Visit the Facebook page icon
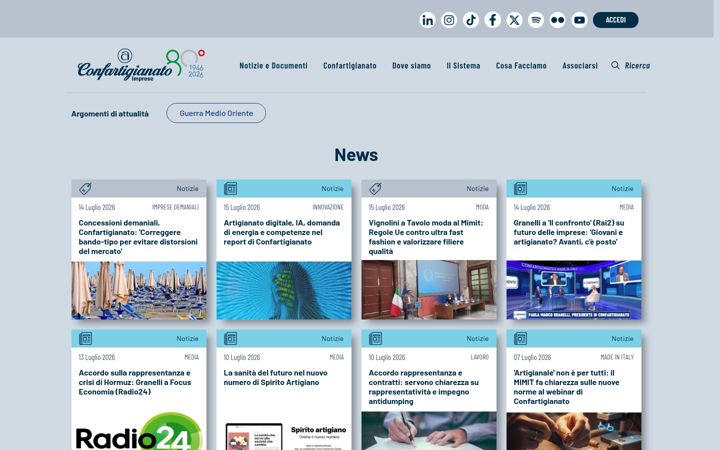 (492, 20)
